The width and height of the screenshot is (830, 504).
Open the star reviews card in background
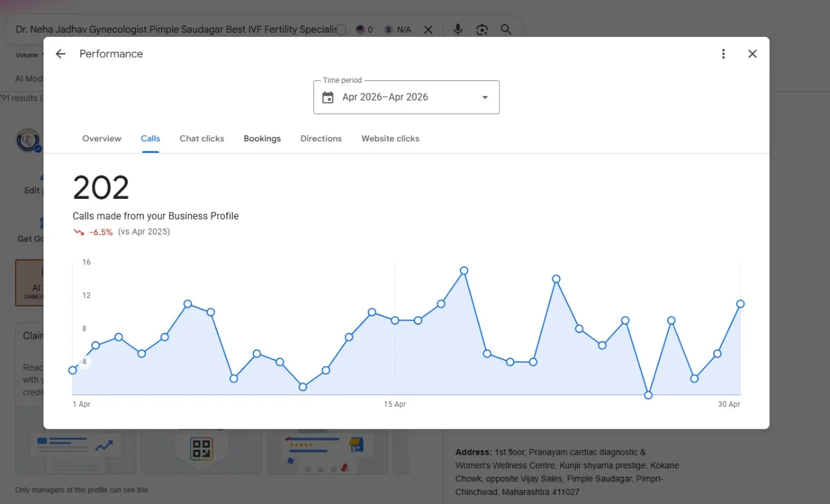[327, 450]
